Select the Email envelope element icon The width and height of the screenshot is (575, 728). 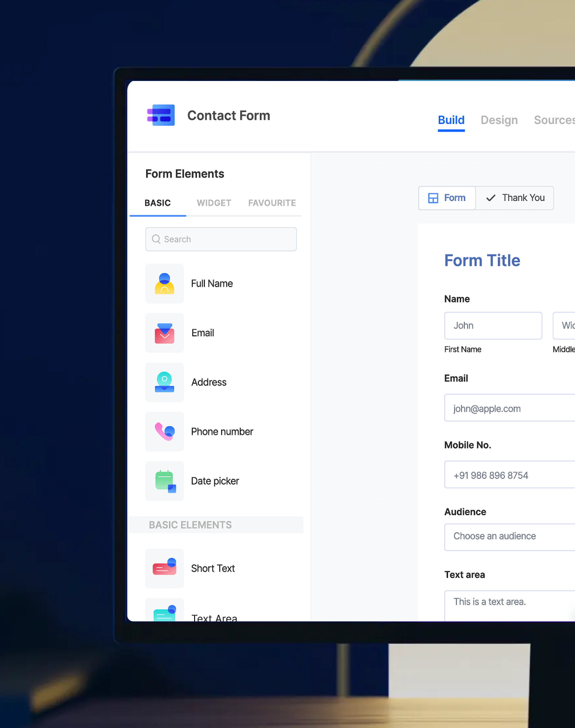pyautogui.click(x=164, y=333)
